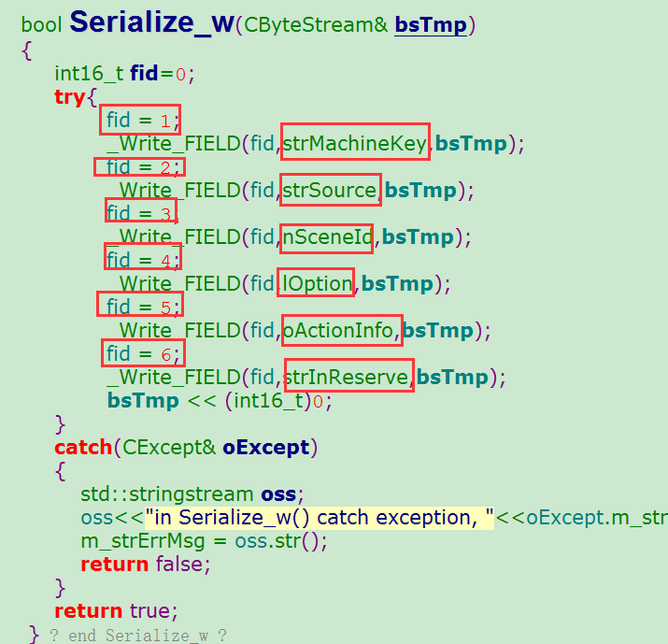Click _Write_FIELD on the strInReserve line

point(174,378)
